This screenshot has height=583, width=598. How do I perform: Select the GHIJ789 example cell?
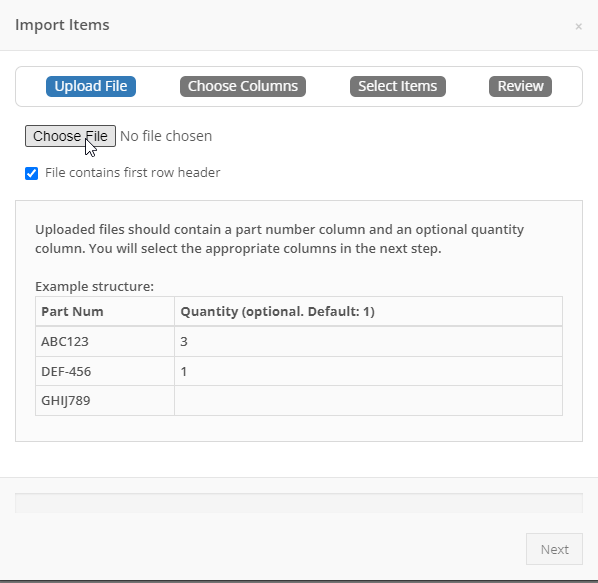[105, 400]
